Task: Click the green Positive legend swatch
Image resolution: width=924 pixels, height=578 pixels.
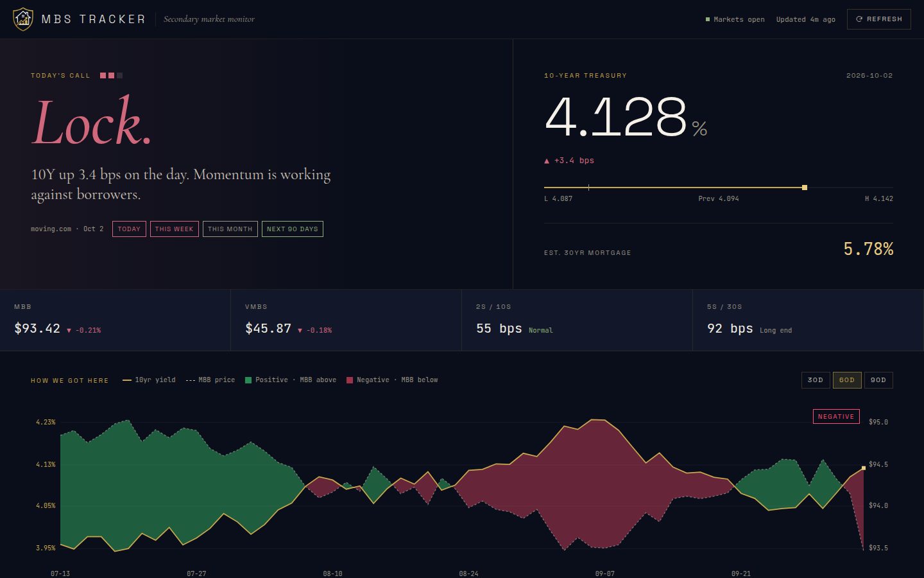Action: [x=248, y=380]
